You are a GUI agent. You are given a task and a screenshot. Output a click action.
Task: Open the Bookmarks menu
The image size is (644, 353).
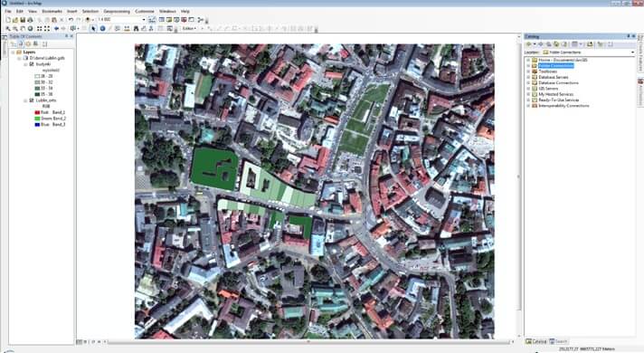pos(52,11)
